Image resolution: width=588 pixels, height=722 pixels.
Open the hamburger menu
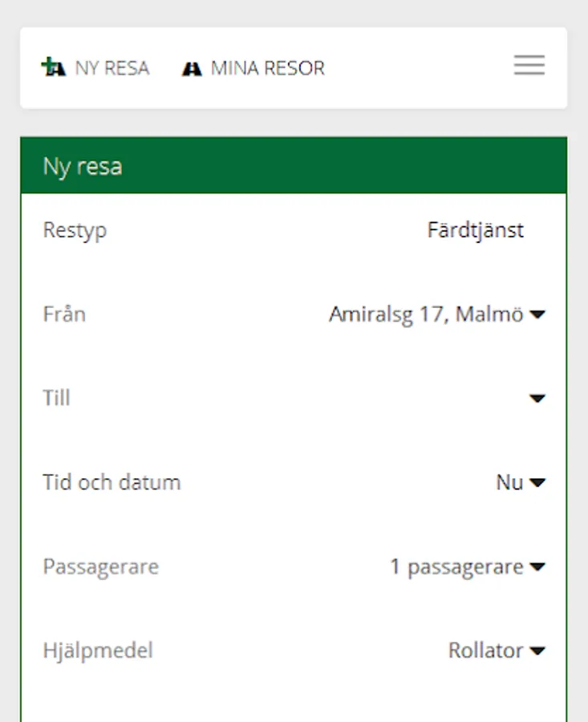coord(529,66)
